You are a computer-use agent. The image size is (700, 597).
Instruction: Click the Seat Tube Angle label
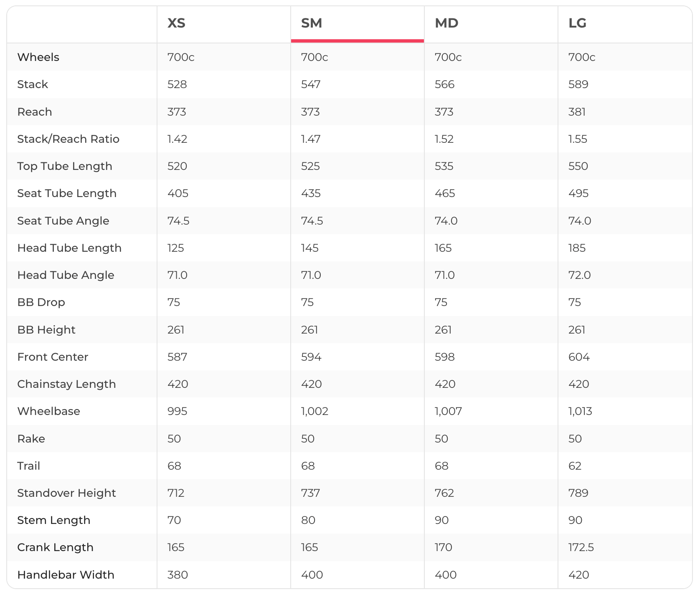click(x=63, y=221)
